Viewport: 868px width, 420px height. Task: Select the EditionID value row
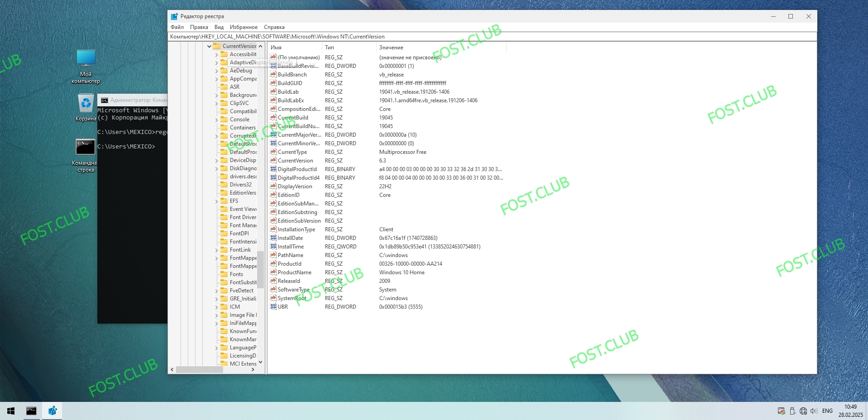[x=387, y=195]
